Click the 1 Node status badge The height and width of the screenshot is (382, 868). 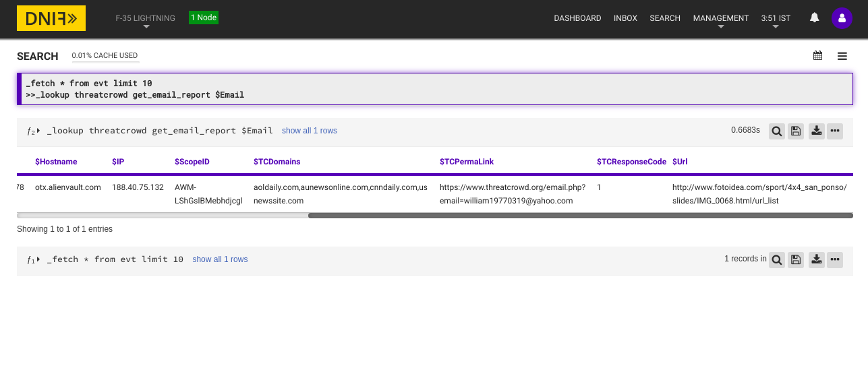pos(204,18)
